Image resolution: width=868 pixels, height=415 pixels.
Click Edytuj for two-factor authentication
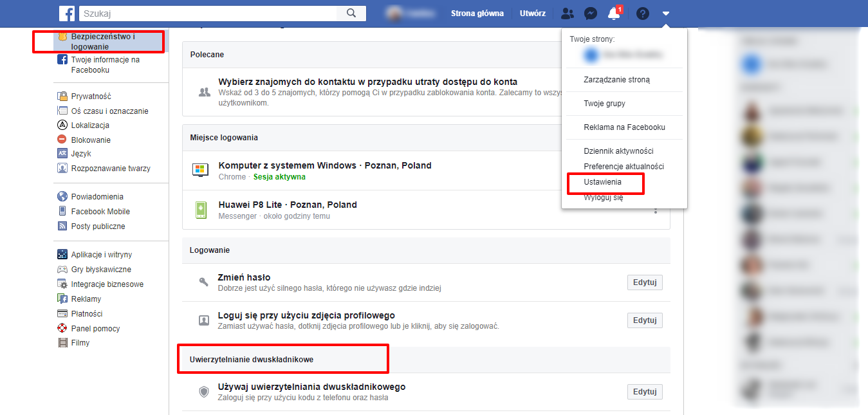pos(645,392)
